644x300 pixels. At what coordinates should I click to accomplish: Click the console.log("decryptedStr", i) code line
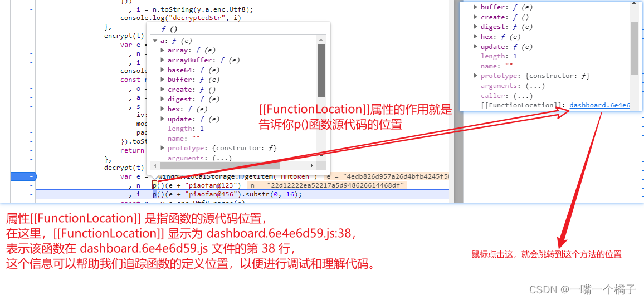180,18
